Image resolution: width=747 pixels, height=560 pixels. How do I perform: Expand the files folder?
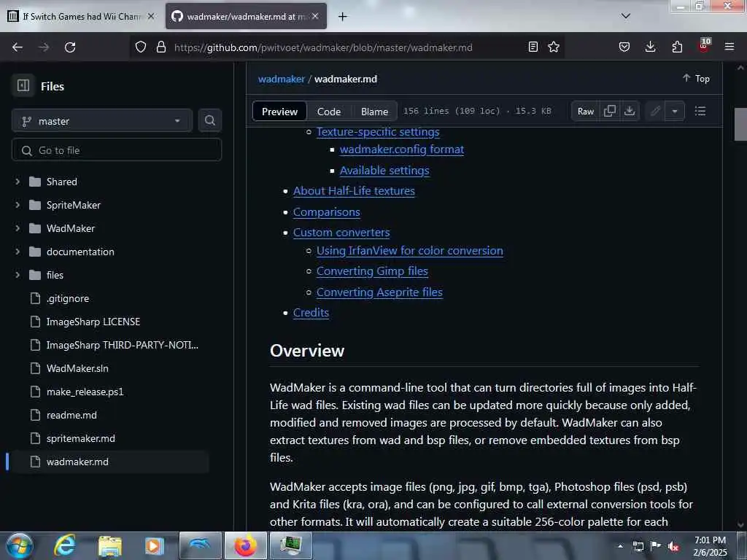pos(18,275)
